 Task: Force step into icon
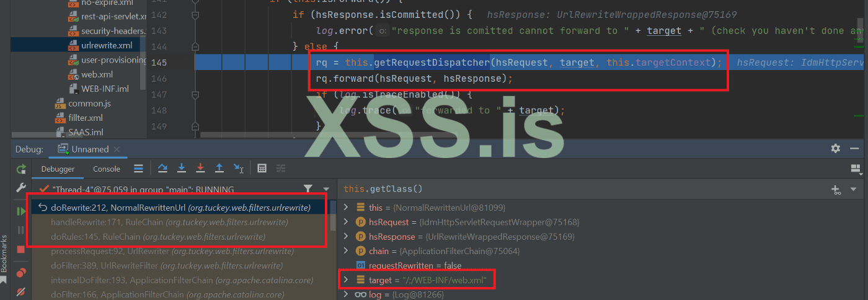pyautogui.click(x=200, y=169)
